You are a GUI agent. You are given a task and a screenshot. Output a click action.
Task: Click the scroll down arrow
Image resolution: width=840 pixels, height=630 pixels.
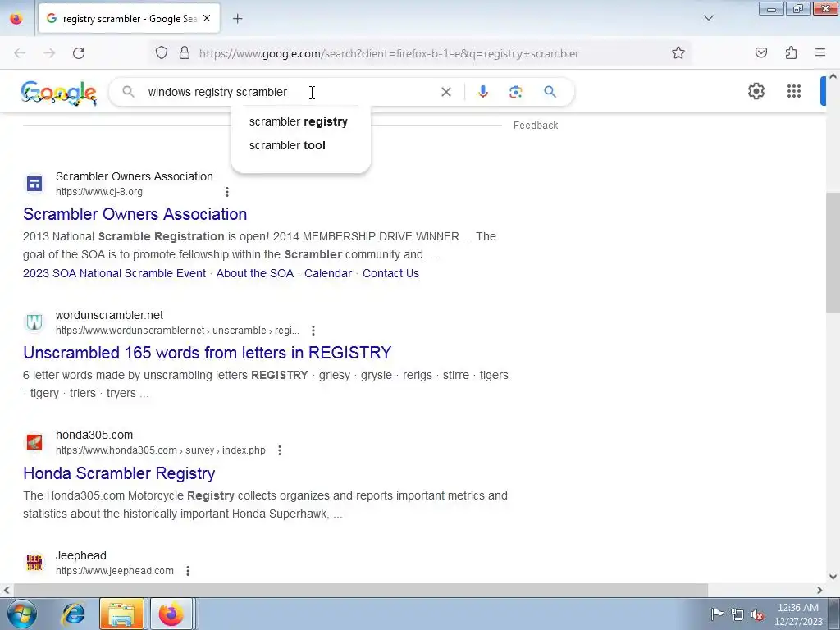[833, 577]
